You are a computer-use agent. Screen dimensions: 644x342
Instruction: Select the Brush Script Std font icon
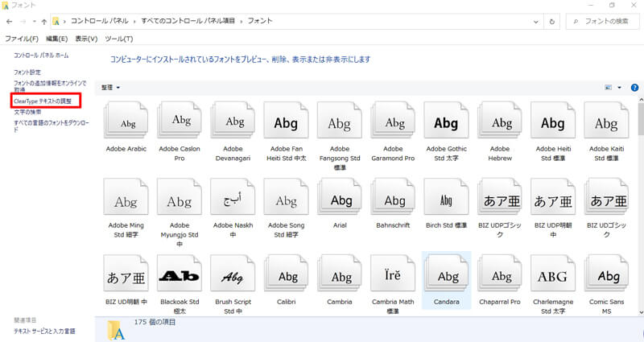pyautogui.click(x=233, y=274)
